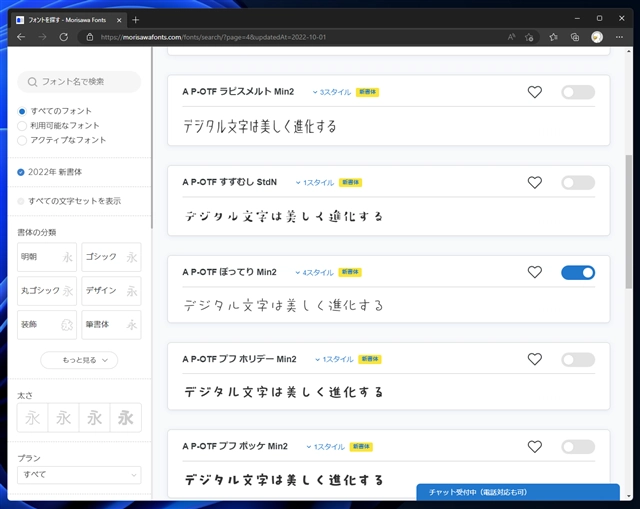Viewport: 640px width, 509px height.
Task: Open the プラン dropdown showing すべて
Action: 79,475
